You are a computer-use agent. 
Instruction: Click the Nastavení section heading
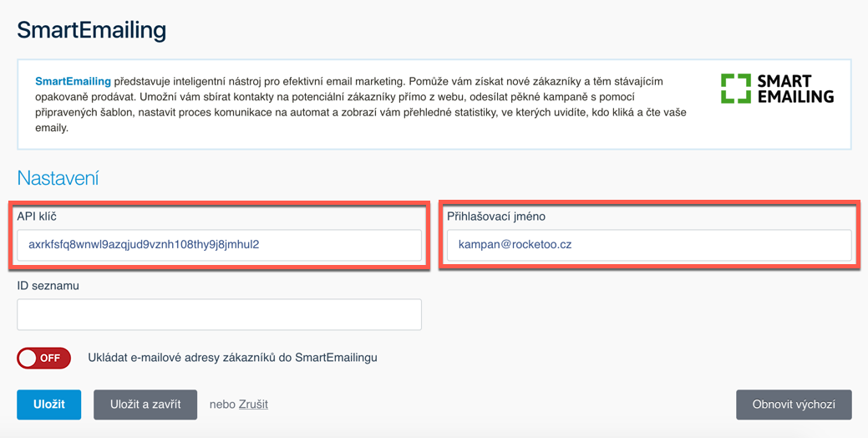pos(58,178)
